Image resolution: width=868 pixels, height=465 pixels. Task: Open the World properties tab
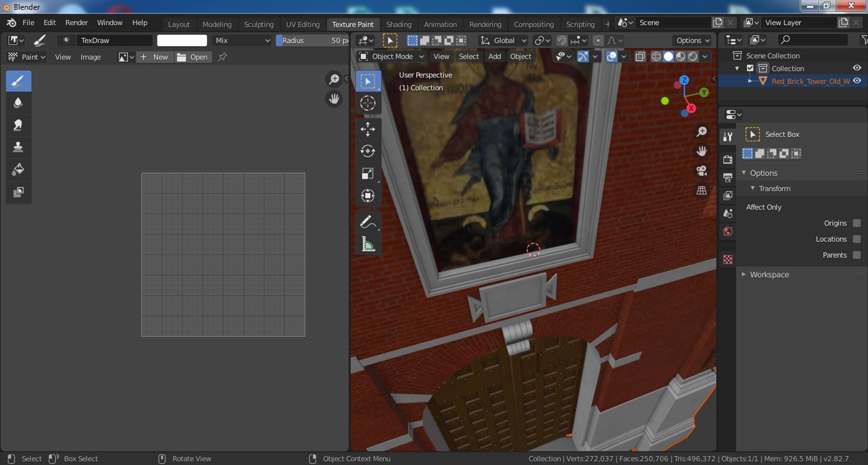[727, 232]
